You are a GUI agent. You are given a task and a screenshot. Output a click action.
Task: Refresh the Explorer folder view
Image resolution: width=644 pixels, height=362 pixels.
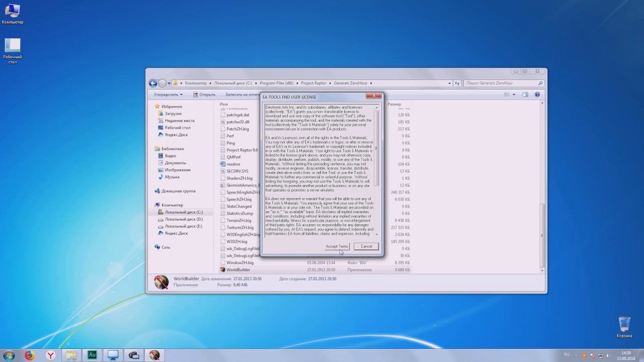(x=457, y=83)
